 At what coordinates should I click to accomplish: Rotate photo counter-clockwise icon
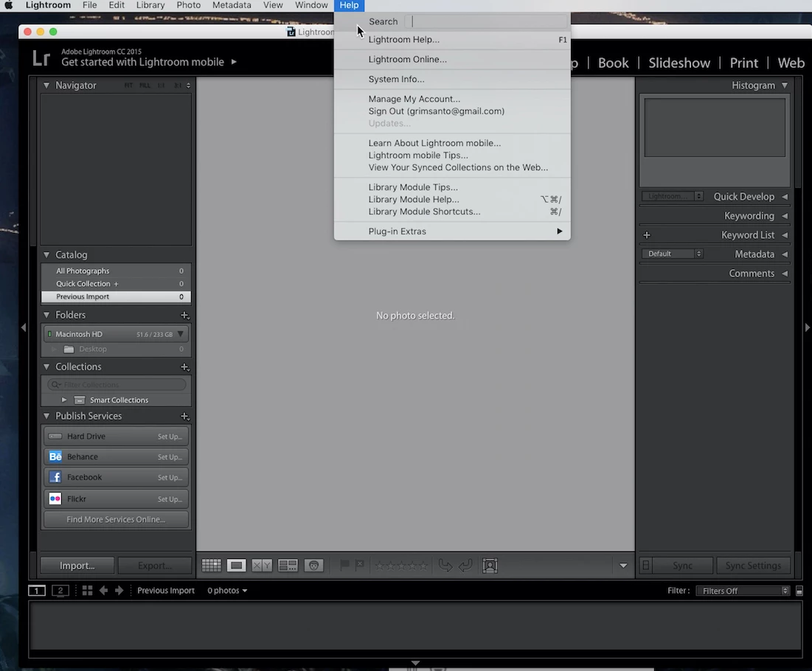(445, 566)
